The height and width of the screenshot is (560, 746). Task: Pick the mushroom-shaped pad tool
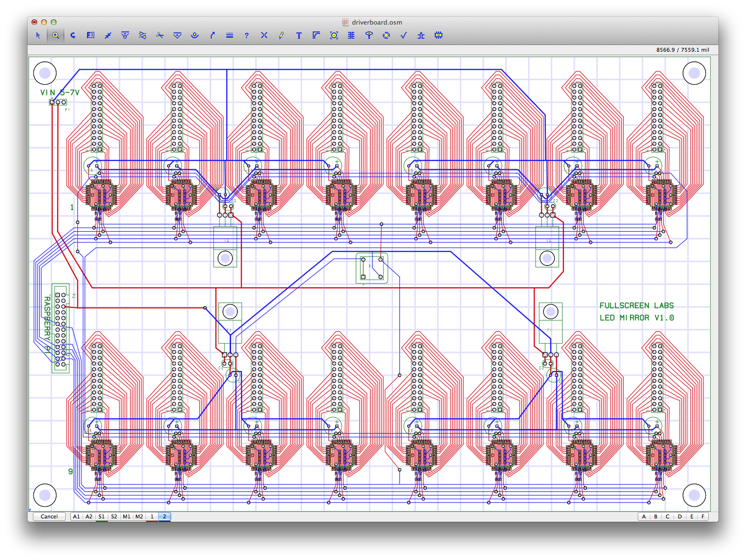pos(369,35)
